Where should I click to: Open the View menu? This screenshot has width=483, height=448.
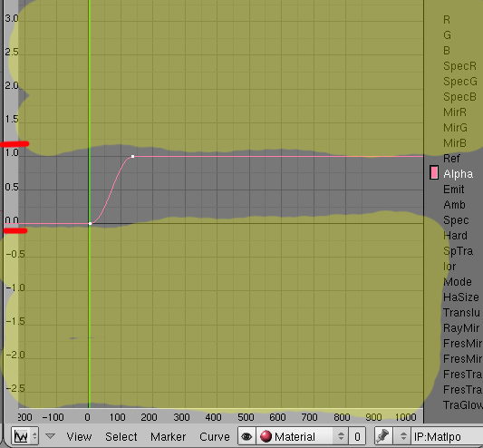click(x=79, y=436)
